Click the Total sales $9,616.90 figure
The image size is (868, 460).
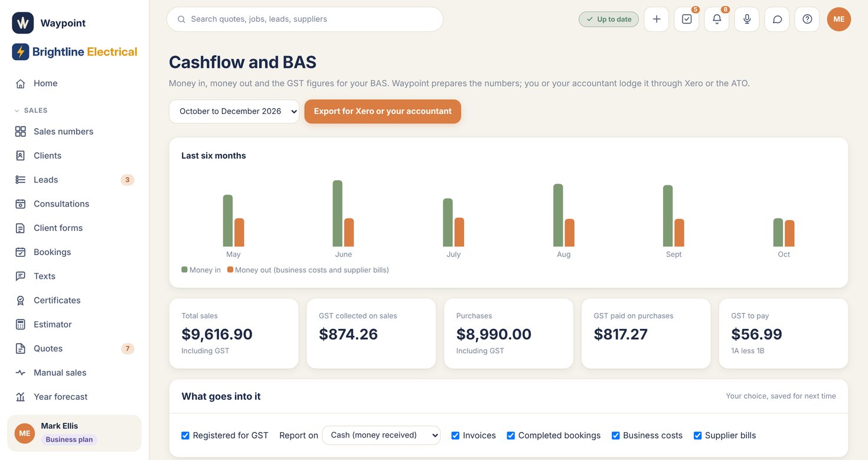(217, 334)
